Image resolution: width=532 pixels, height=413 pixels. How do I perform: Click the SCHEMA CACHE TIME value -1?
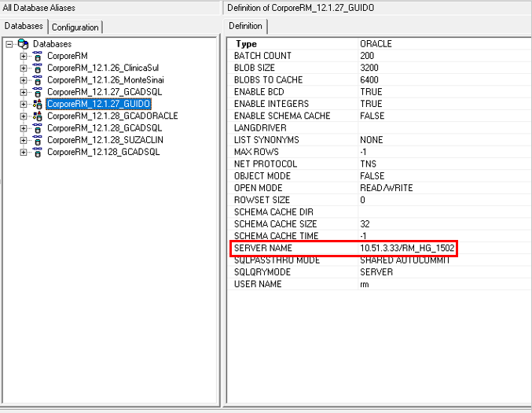(x=363, y=236)
